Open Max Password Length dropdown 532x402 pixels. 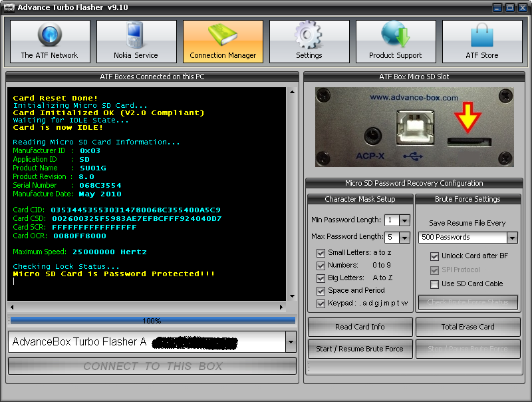click(x=404, y=238)
